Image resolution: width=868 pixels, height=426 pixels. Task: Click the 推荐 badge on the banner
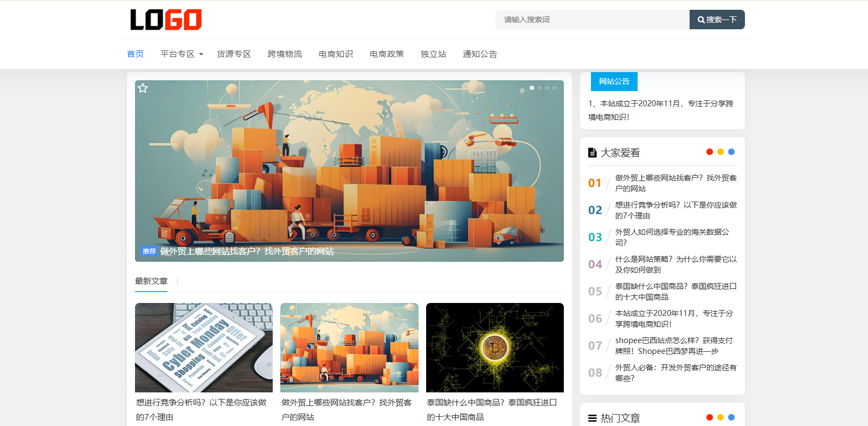[149, 251]
